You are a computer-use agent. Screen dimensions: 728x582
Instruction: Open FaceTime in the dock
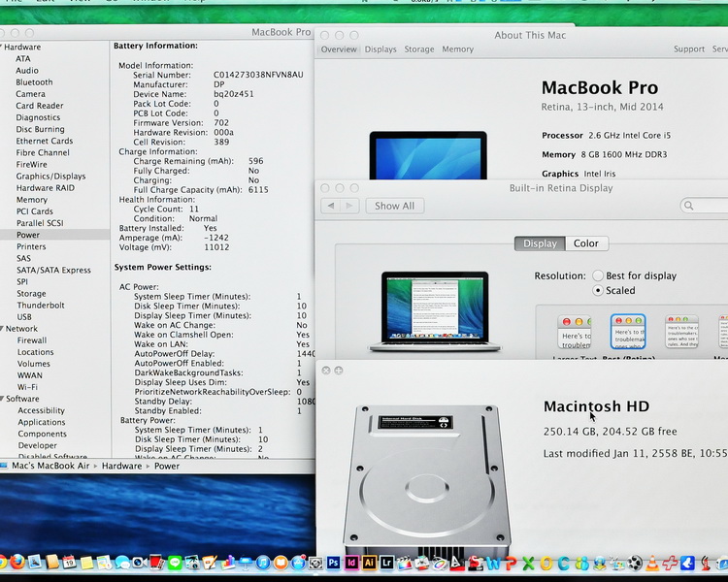pyautogui.click(x=139, y=563)
